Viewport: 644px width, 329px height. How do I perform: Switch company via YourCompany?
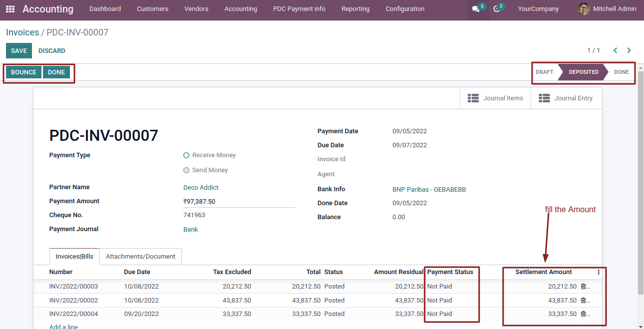click(x=539, y=9)
